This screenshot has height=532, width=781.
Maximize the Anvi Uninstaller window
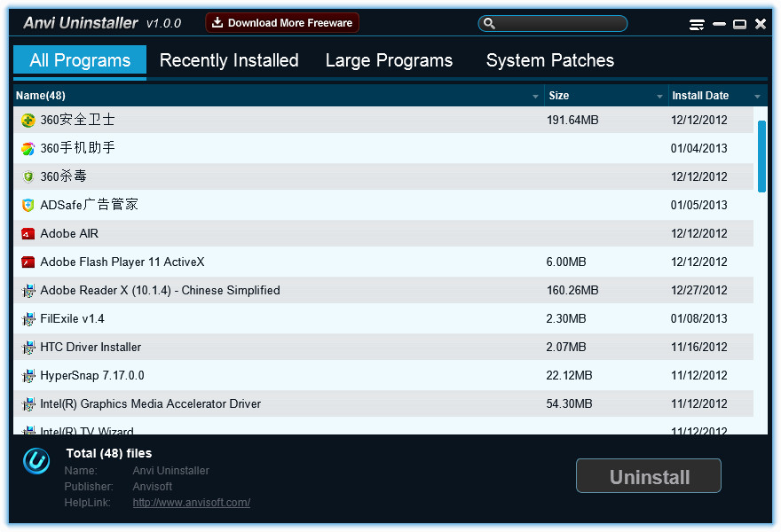(739, 24)
